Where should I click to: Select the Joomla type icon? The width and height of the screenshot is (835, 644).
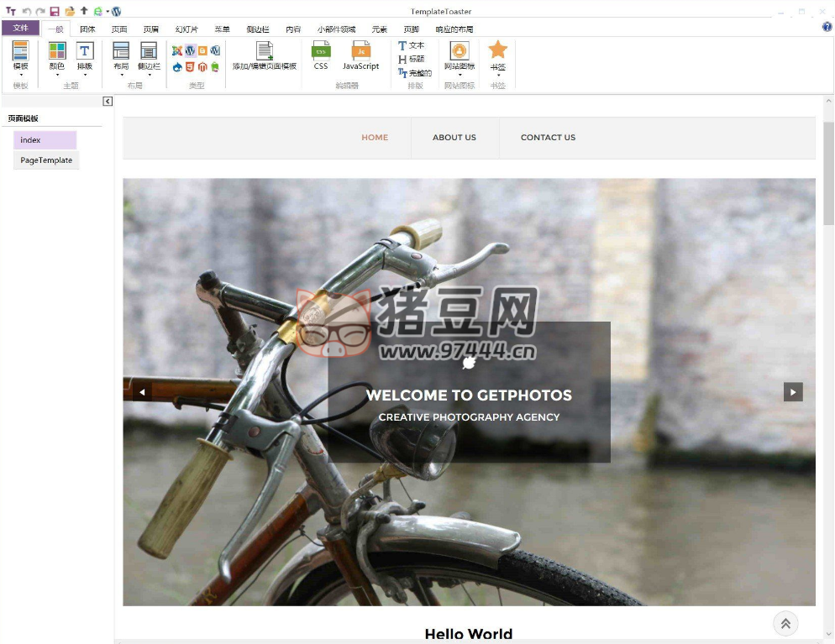[177, 51]
